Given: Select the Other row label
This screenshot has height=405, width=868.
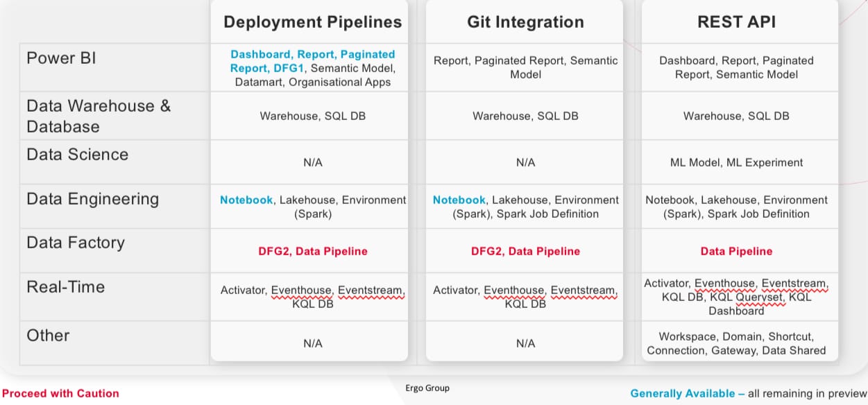Looking at the screenshot, I should pyautogui.click(x=48, y=336).
